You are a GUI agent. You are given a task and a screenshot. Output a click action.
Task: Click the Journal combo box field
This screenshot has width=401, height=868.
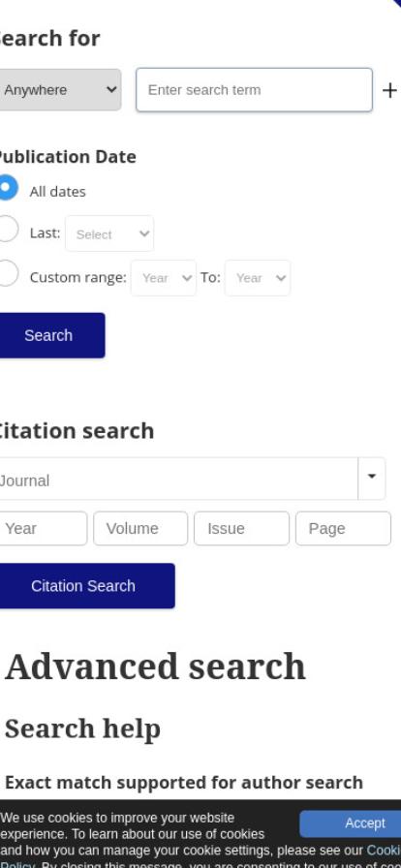coord(178,479)
